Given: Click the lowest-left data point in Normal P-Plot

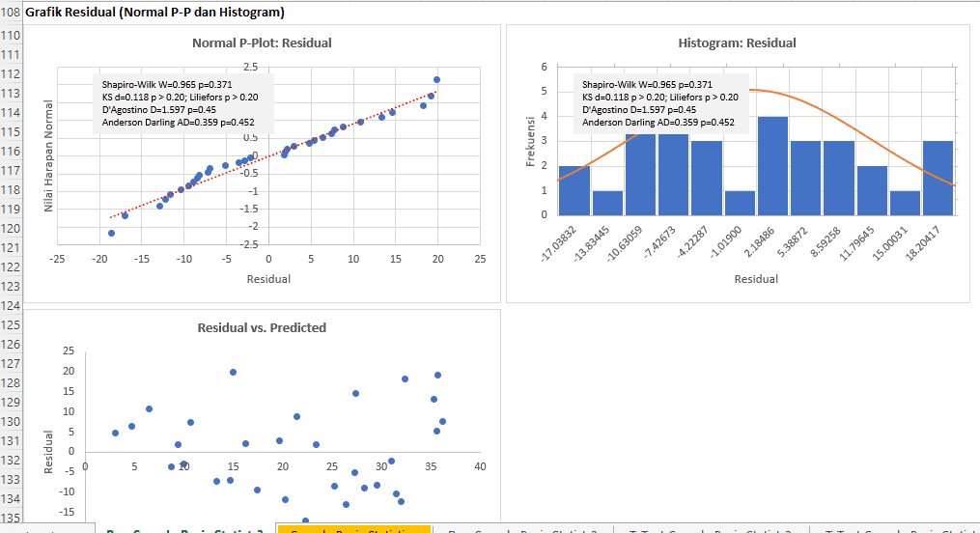Looking at the screenshot, I should pyautogui.click(x=111, y=233).
